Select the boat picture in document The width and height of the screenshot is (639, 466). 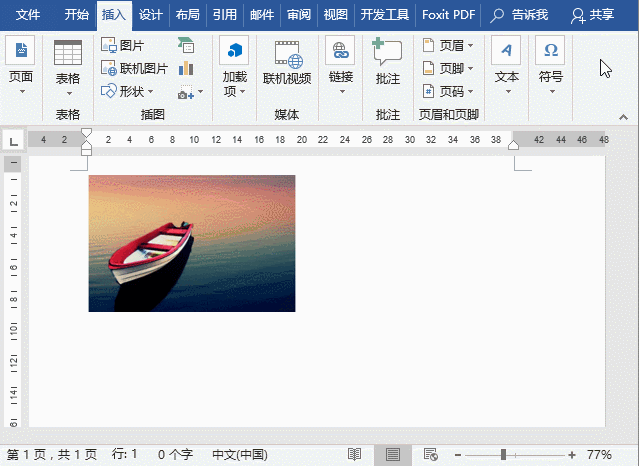pos(192,243)
